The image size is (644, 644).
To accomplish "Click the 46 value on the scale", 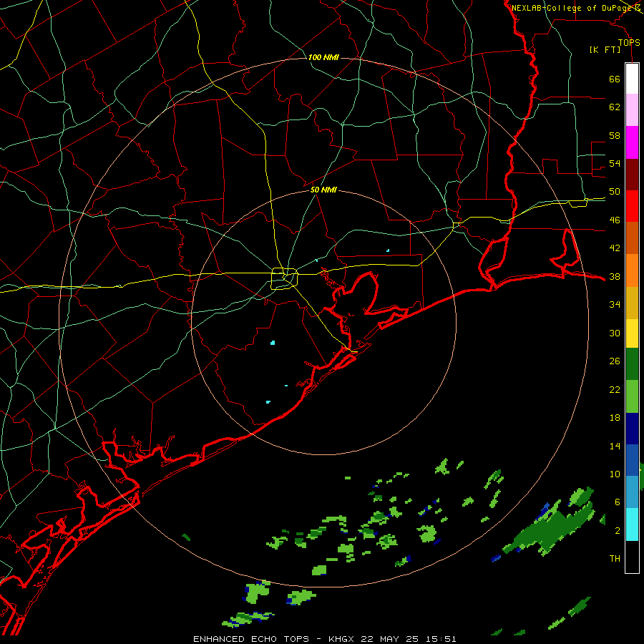I will [x=615, y=220].
